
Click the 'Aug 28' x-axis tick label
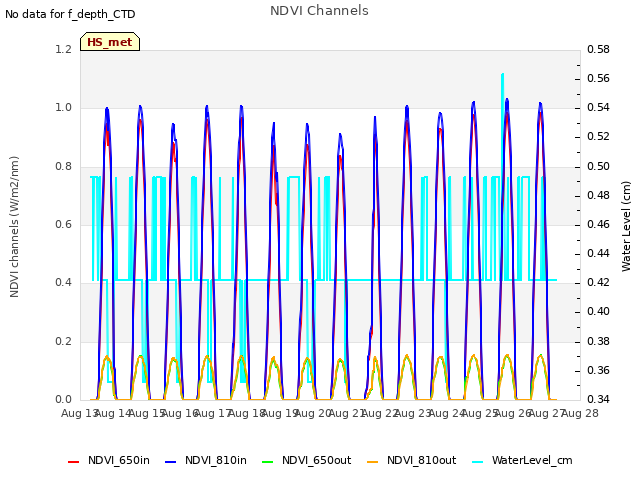point(580,413)
